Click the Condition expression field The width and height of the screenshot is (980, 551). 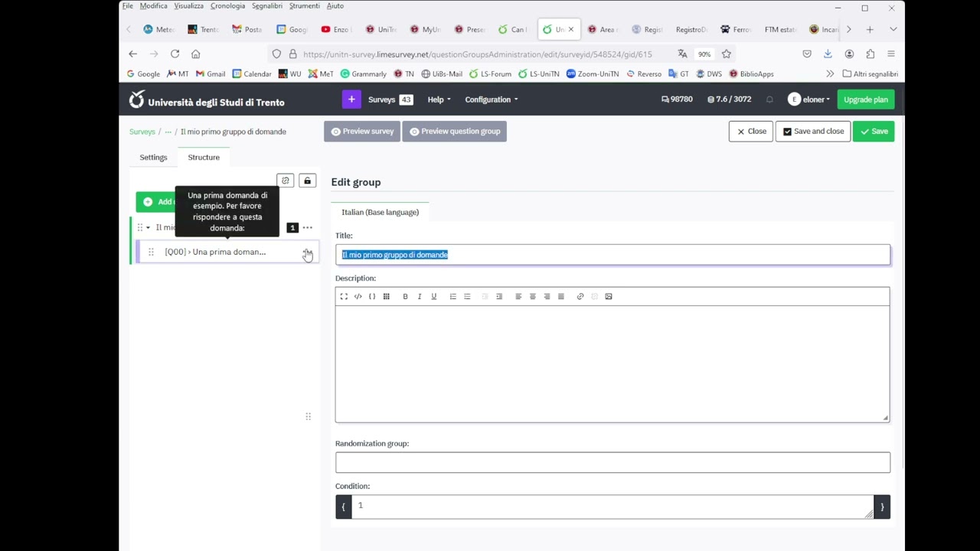click(612, 507)
